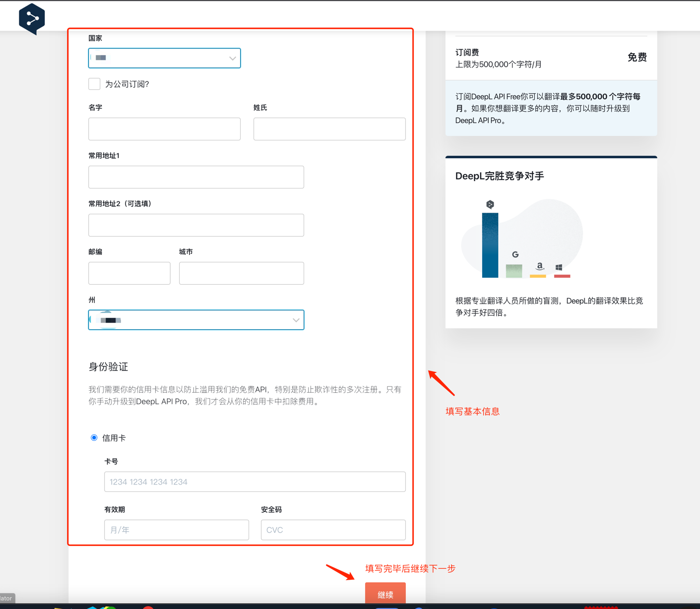Click the 常用地址2 optional address field

click(x=196, y=225)
